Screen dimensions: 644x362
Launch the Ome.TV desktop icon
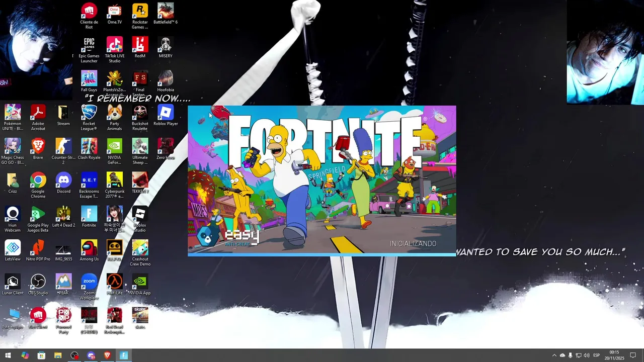tap(115, 14)
